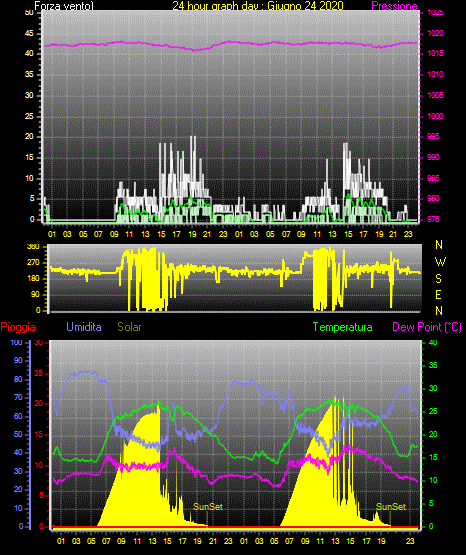Click the 995 pressure axis value
This screenshot has width=466, height=555.
(433, 136)
